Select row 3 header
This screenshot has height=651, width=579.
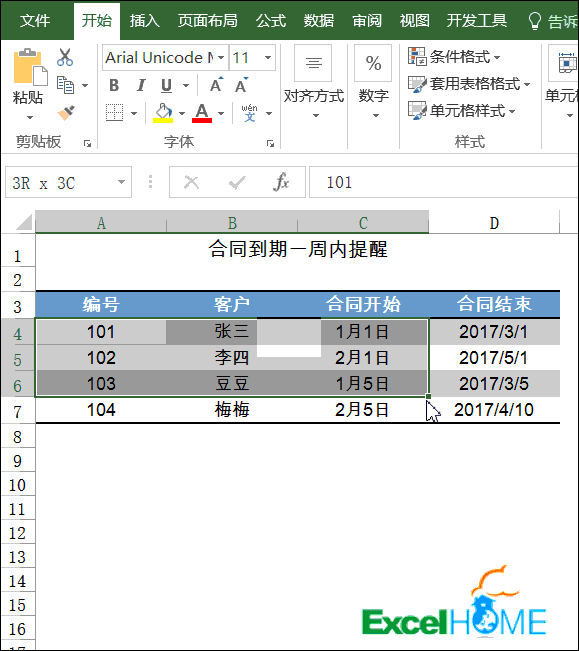17,306
